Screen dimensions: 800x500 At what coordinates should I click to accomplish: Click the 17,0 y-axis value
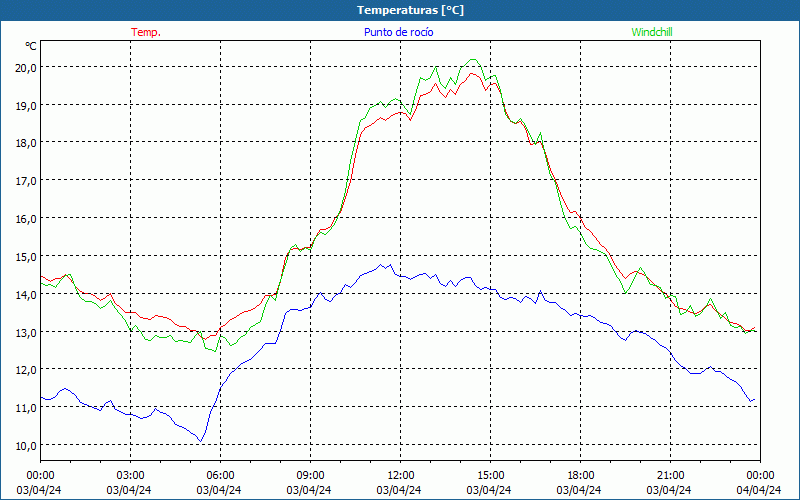26,181
